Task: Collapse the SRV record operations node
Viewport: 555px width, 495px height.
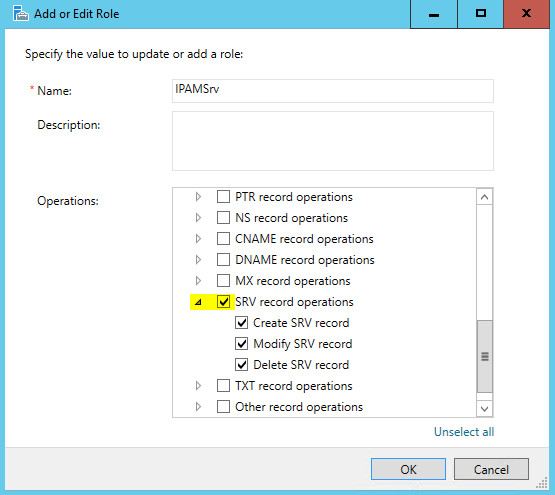Action: [x=198, y=302]
